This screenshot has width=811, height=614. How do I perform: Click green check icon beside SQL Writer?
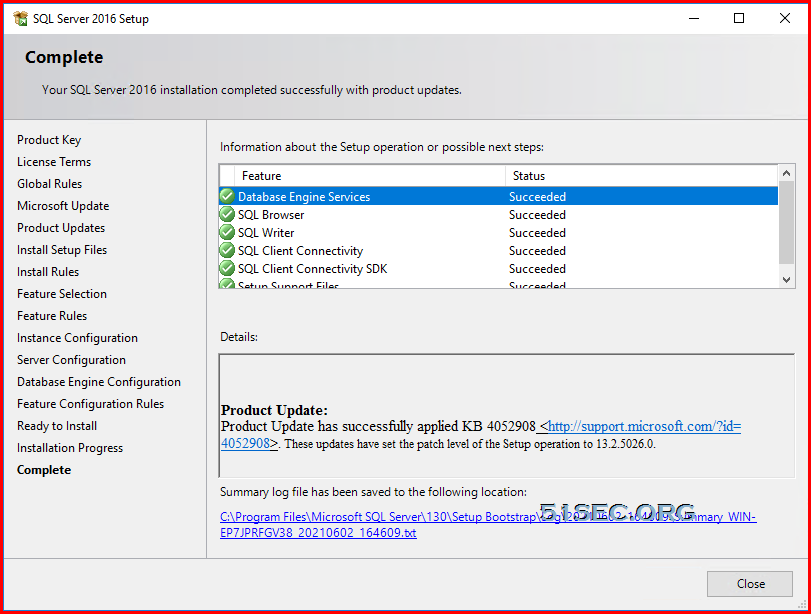(227, 232)
